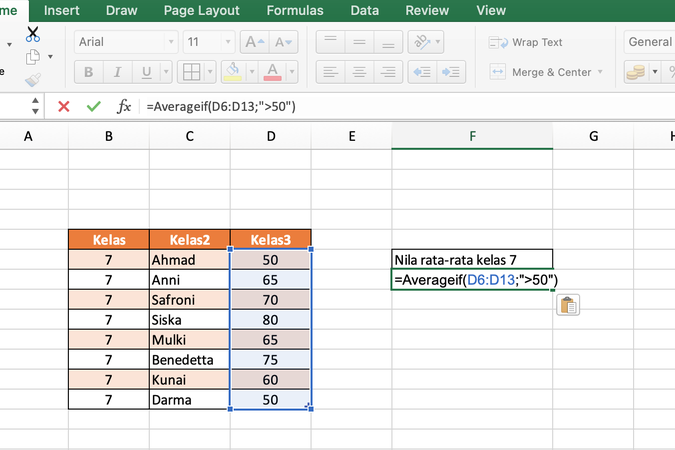Click the Paste Options clipboard icon
This screenshot has height=450, width=675.
pyautogui.click(x=567, y=306)
